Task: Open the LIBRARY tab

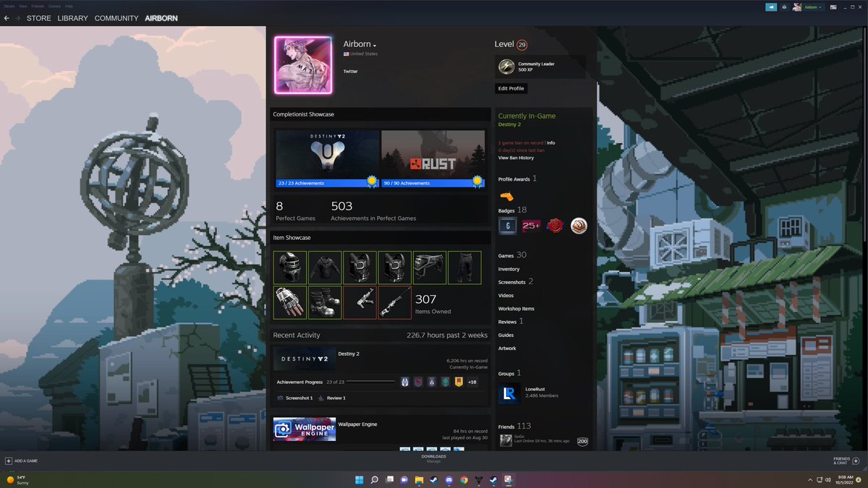Action: pyautogui.click(x=72, y=18)
